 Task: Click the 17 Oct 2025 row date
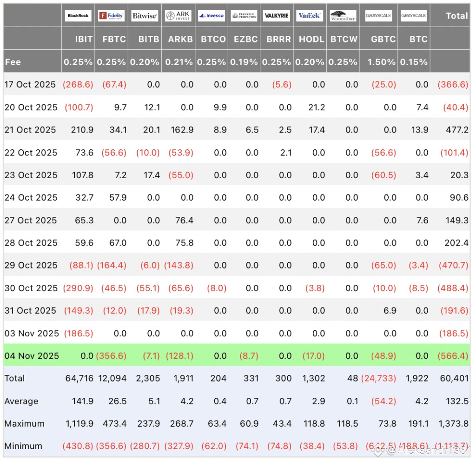tap(30, 85)
